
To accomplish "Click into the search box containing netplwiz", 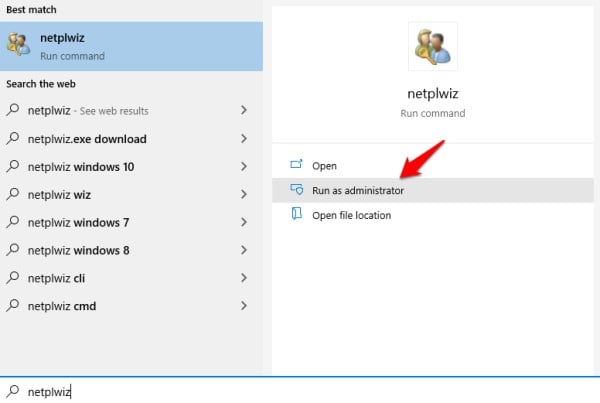I will click(300, 390).
